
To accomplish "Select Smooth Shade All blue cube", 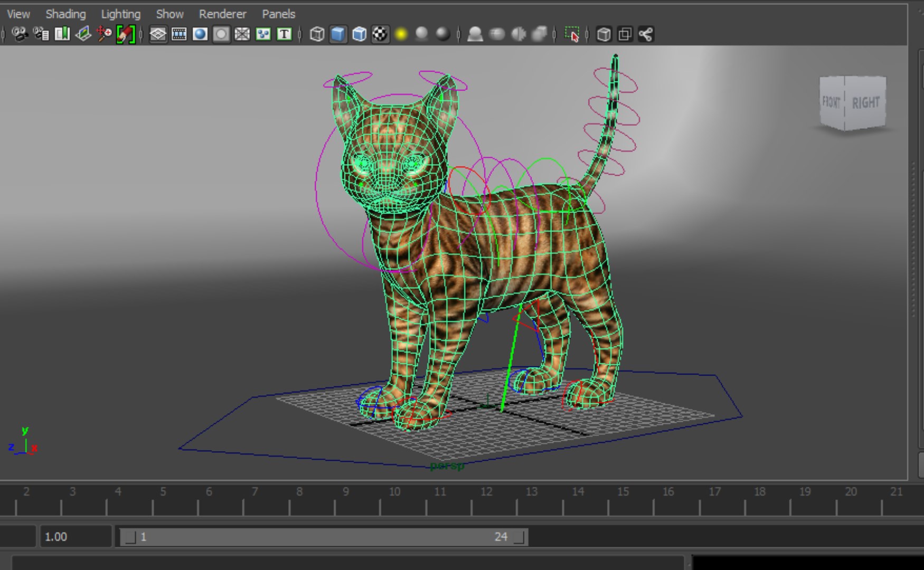I will coord(338,34).
